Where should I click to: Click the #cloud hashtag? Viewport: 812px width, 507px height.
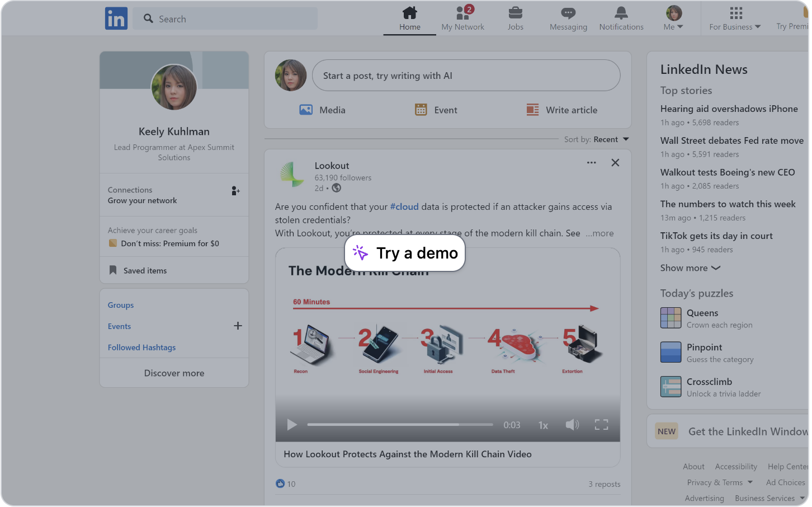(x=404, y=206)
